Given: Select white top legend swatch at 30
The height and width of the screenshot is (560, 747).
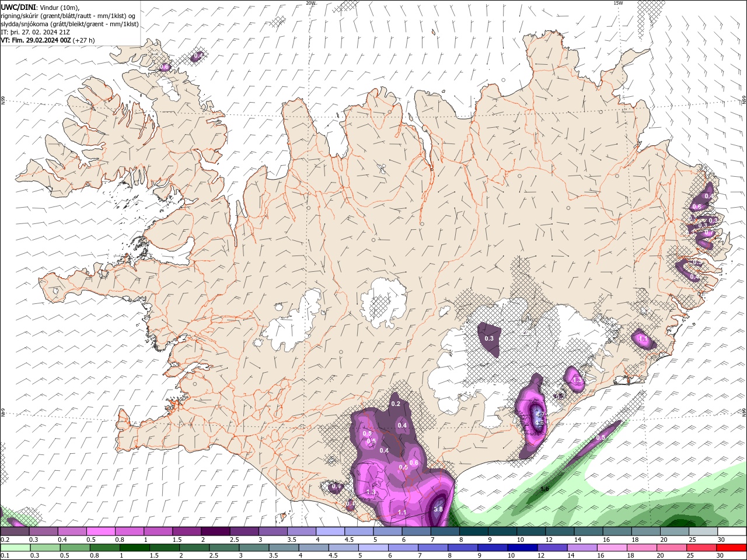Looking at the screenshot, I should pyautogui.click(x=732, y=531).
